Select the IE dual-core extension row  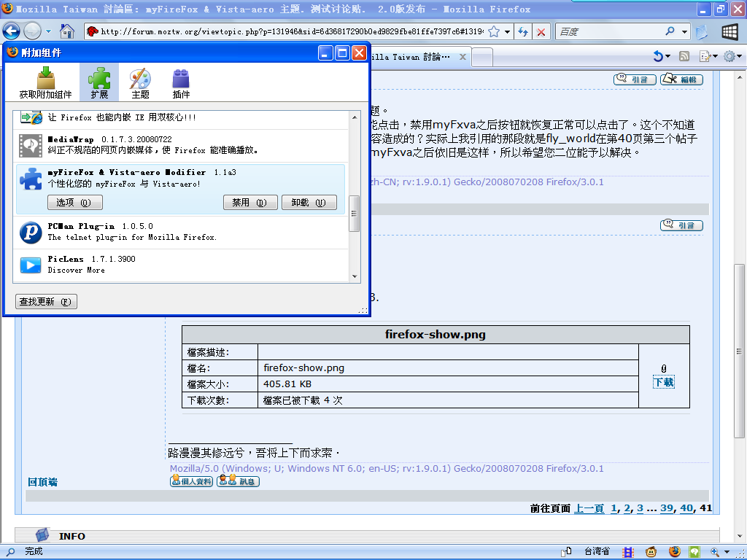(181, 119)
